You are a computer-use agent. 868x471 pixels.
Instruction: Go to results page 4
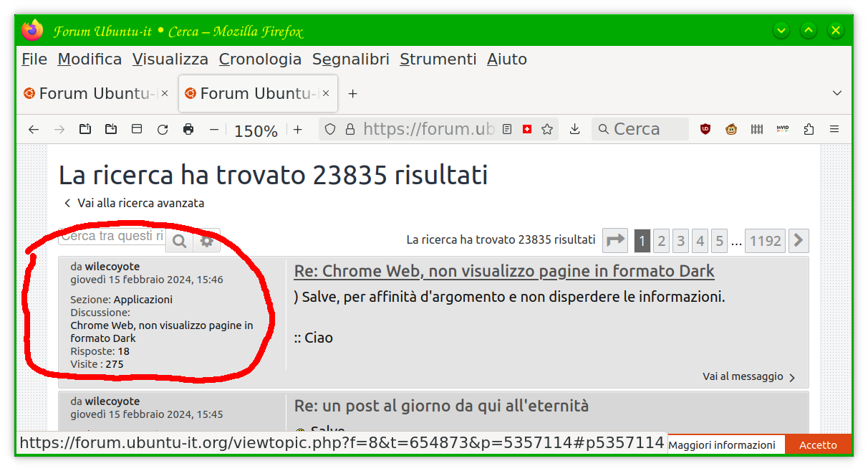(700, 241)
